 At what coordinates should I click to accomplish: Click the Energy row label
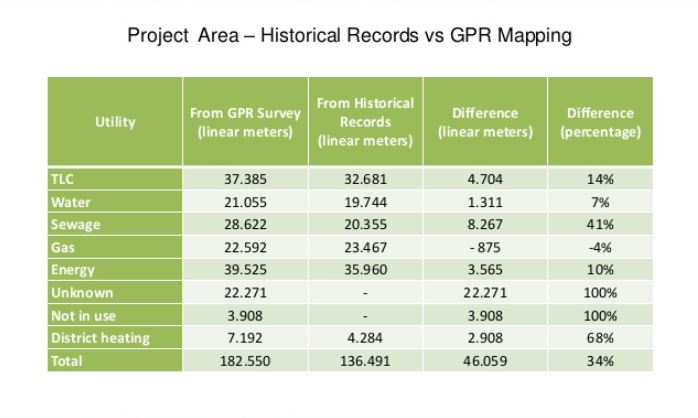click(72, 270)
